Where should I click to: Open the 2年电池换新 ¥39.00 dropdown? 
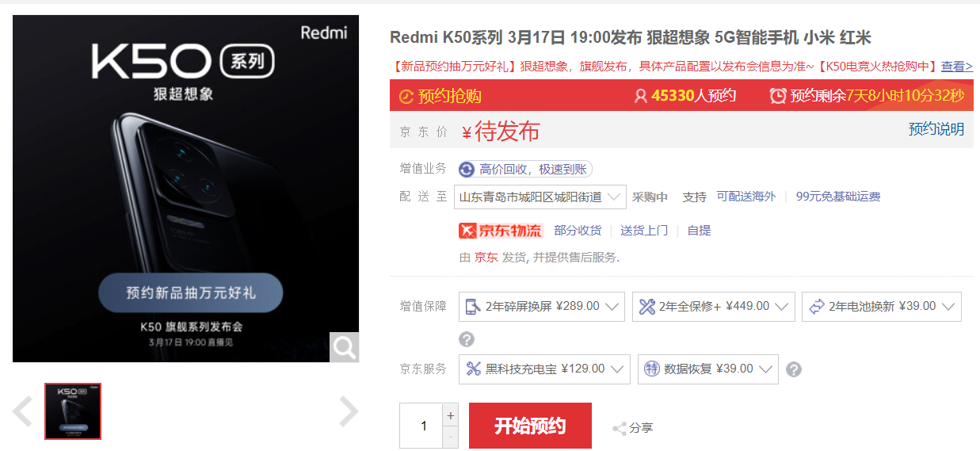pos(882,307)
